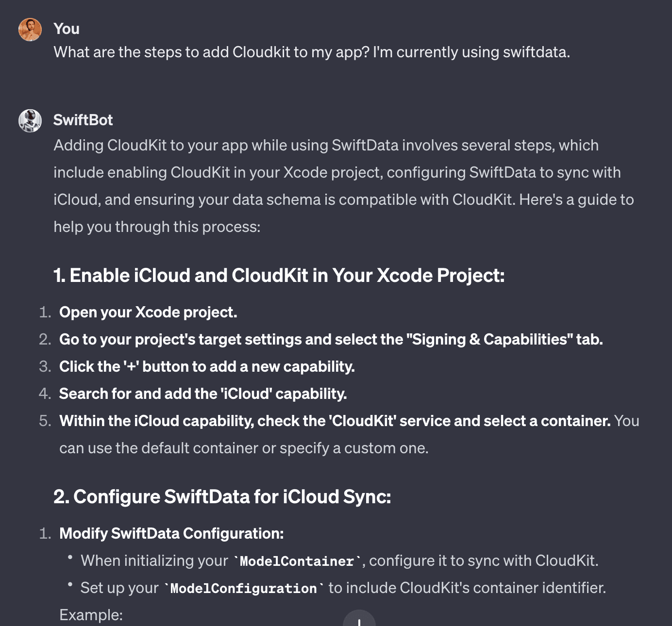The width and height of the screenshot is (672, 626).
Task: Click the user question about adding Cloudkit
Action: pos(312,52)
